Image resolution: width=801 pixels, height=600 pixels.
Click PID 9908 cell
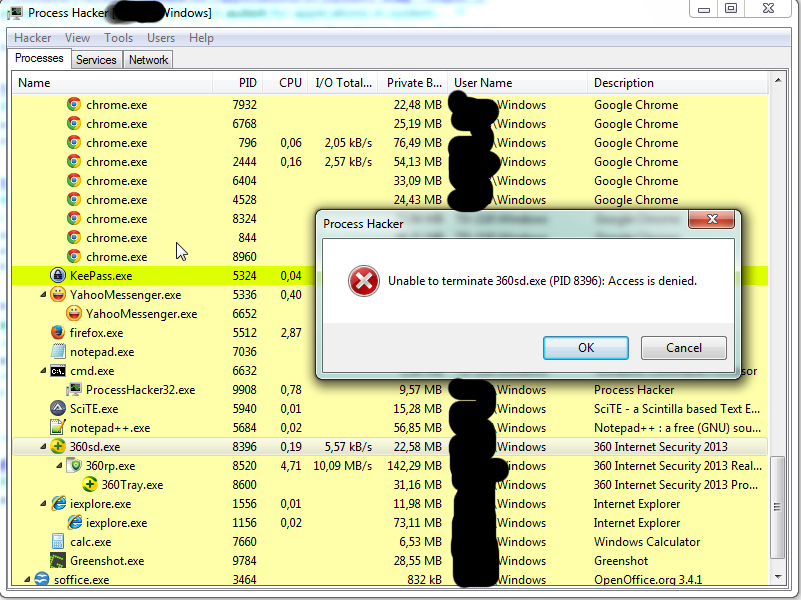244,390
